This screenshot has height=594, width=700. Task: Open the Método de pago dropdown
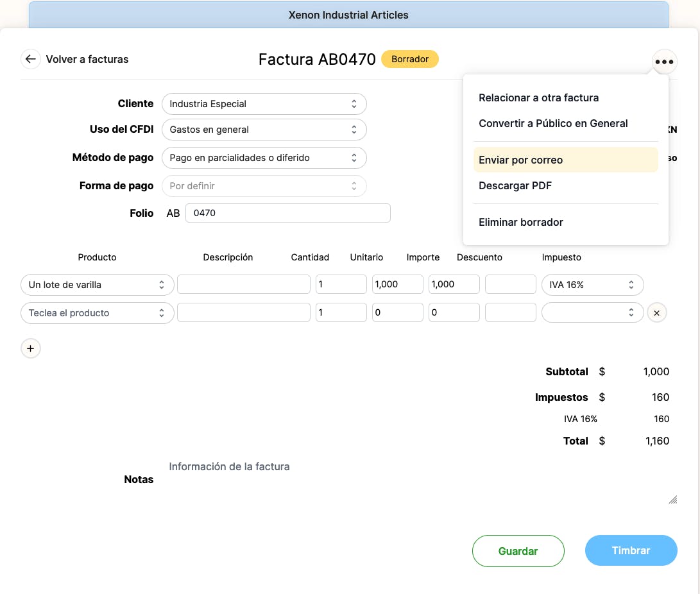point(264,158)
